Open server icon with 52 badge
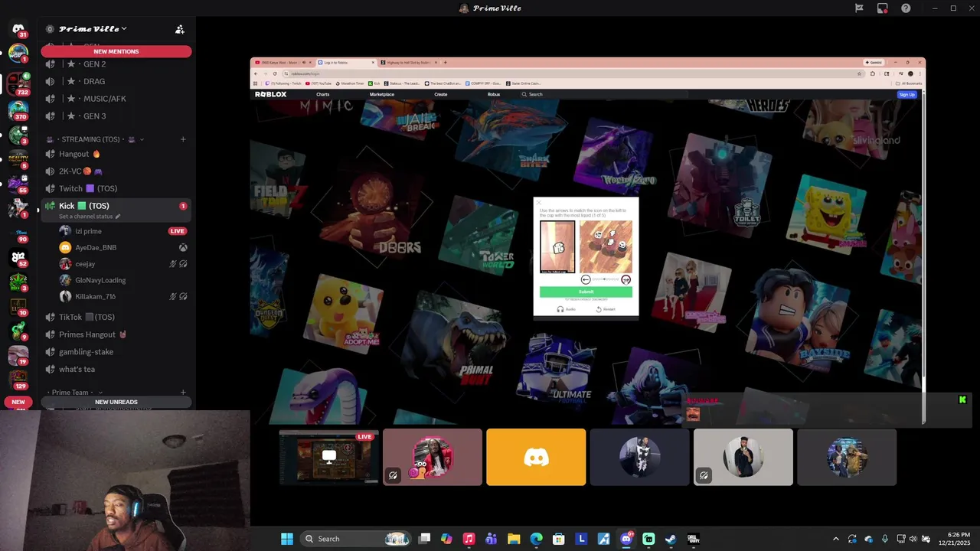 pyautogui.click(x=18, y=257)
